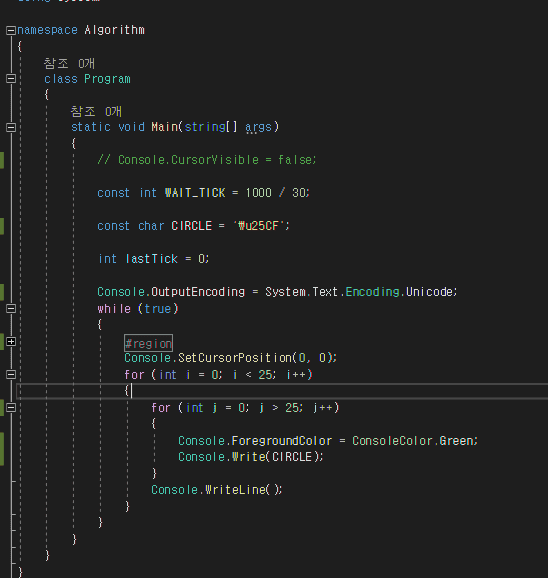Click OutputEncoding property
Viewport: 548px width, 578px height.
198,292
